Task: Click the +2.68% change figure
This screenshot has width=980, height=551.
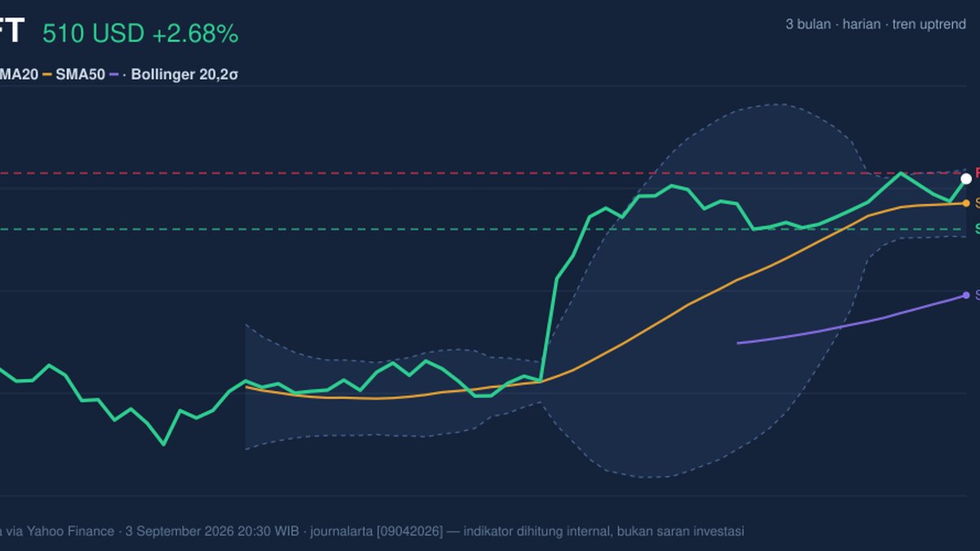Action: (x=195, y=33)
